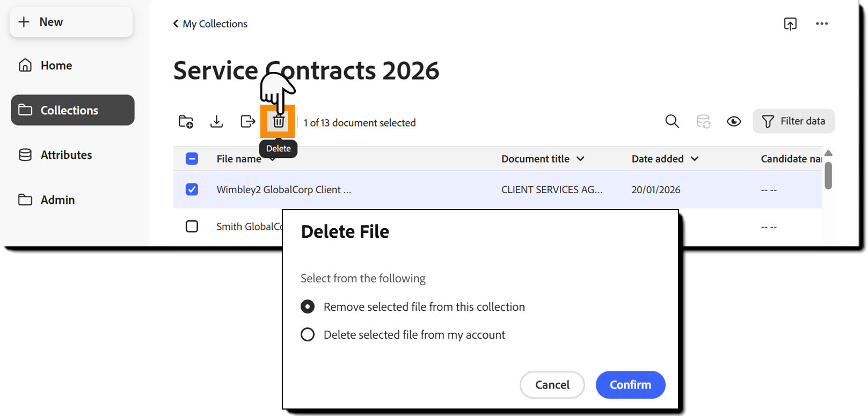Cancel the Delete File dialog
868x416 pixels.
[552, 384]
